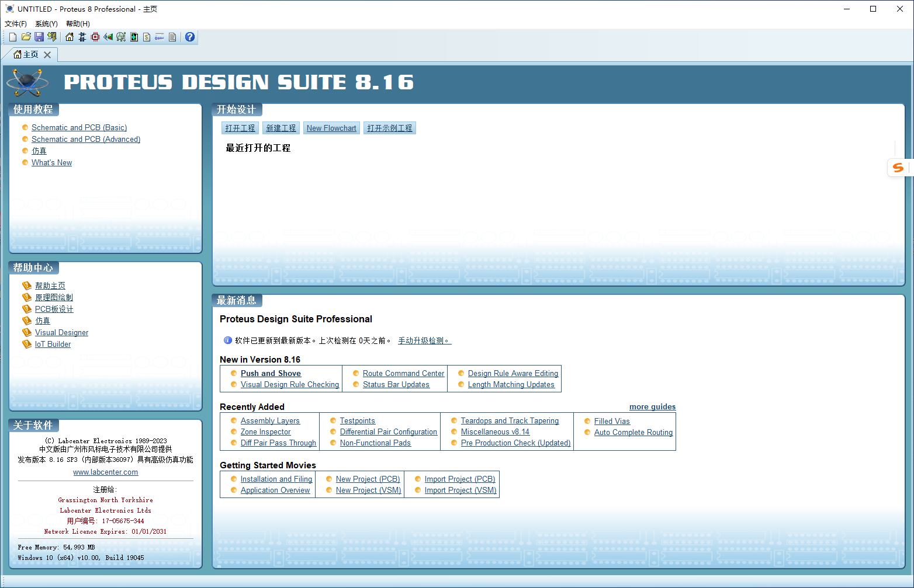Click the book icon beside PCB板设计

[27, 309]
